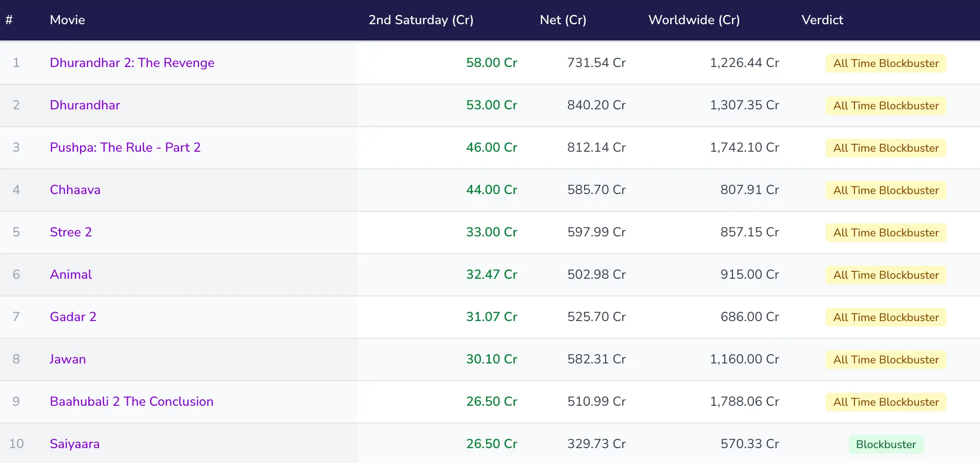
Task: Click the Saiyaara movie link
Action: (74, 444)
